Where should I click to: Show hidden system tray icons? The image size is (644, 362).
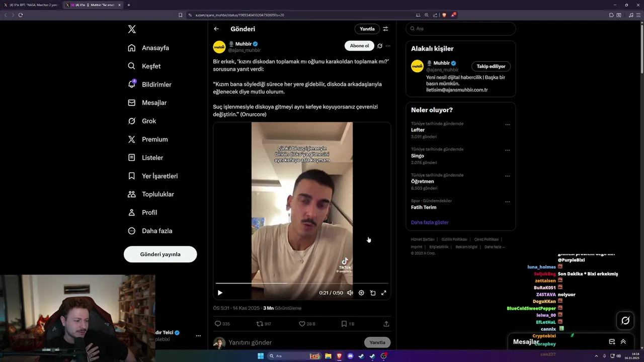click(596, 356)
